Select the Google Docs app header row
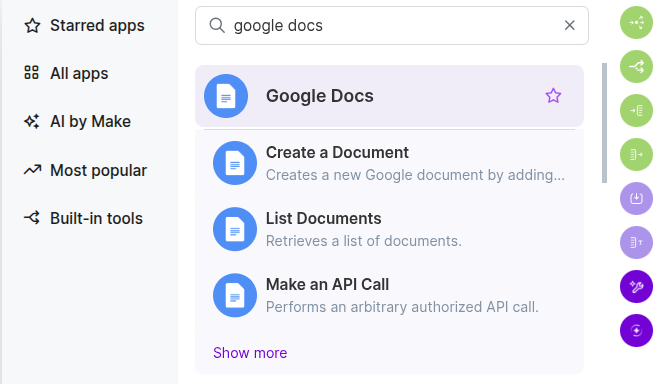The width and height of the screenshot is (658, 384). (389, 96)
